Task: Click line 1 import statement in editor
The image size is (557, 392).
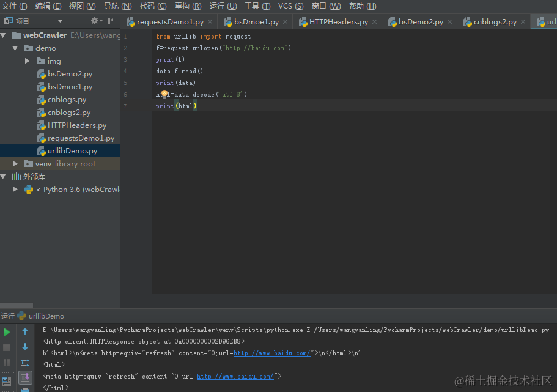Action: tap(203, 36)
